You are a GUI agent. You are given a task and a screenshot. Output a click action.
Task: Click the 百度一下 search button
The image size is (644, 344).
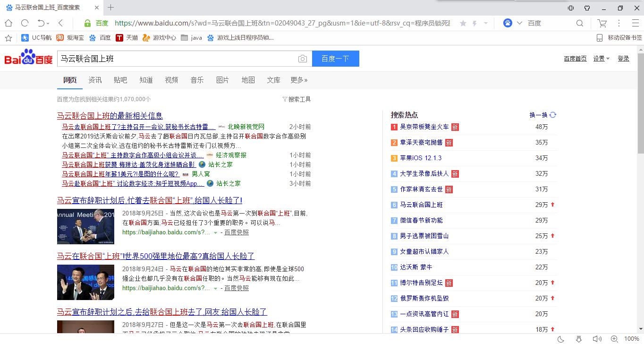[x=335, y=59]
